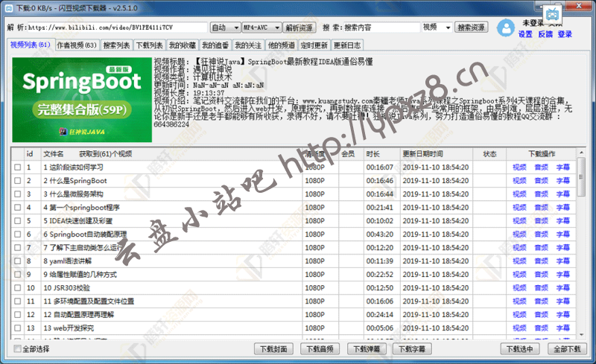Screen dimensions: 596x364
Task: Click the 搜索资源 button
Action: [x=472, y=28]
